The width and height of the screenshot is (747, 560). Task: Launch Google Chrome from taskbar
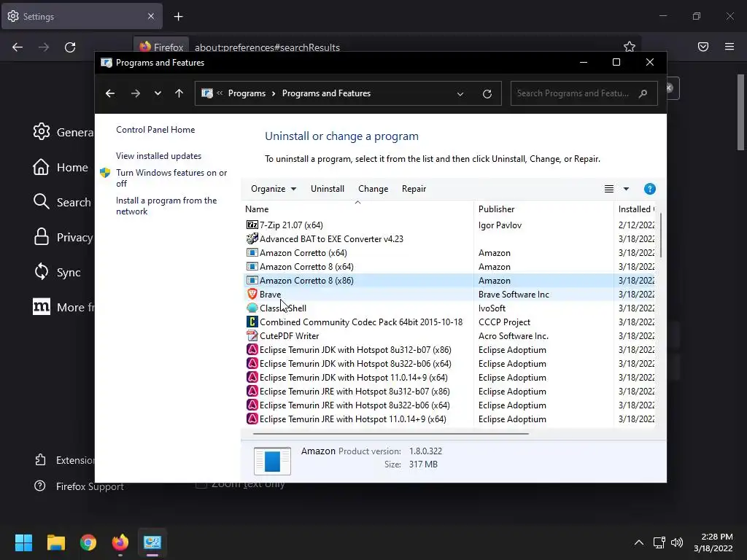point(88,542)
